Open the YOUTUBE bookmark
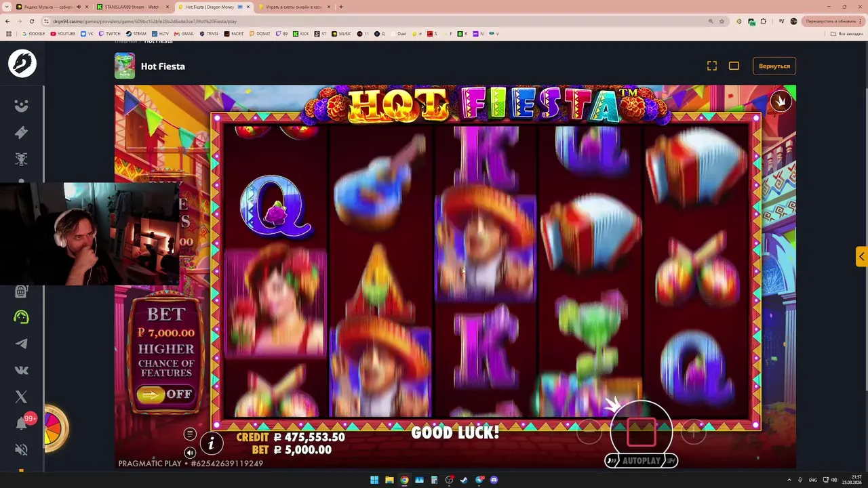Screen dimensions: 868x488 click(x=63, y=33)
